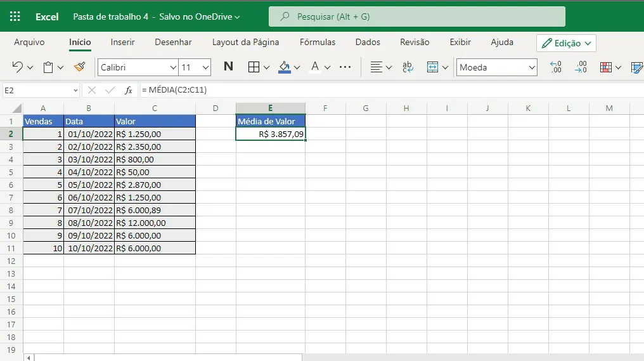Open the fill color palette dropdown arrow
This screenshot has width=644, height=361.
297,67
